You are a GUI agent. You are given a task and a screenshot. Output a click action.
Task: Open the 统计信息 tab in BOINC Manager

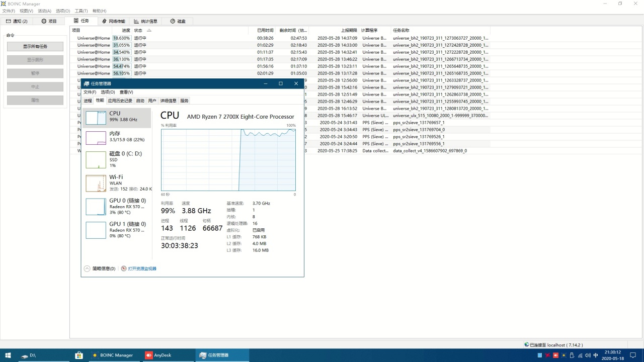tap(145, 21)
